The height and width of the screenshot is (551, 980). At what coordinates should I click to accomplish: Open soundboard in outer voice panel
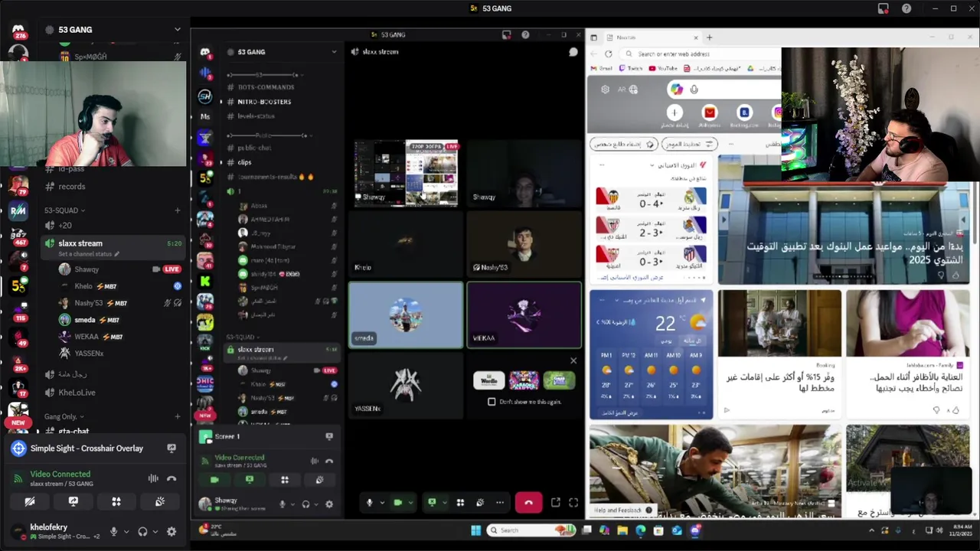(x=159, y=502)
